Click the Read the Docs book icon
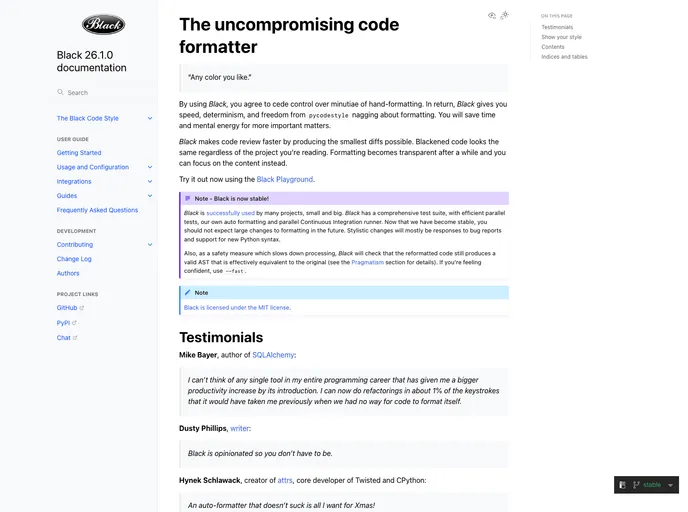Screen dimensions: 688x512 (623, 485)
